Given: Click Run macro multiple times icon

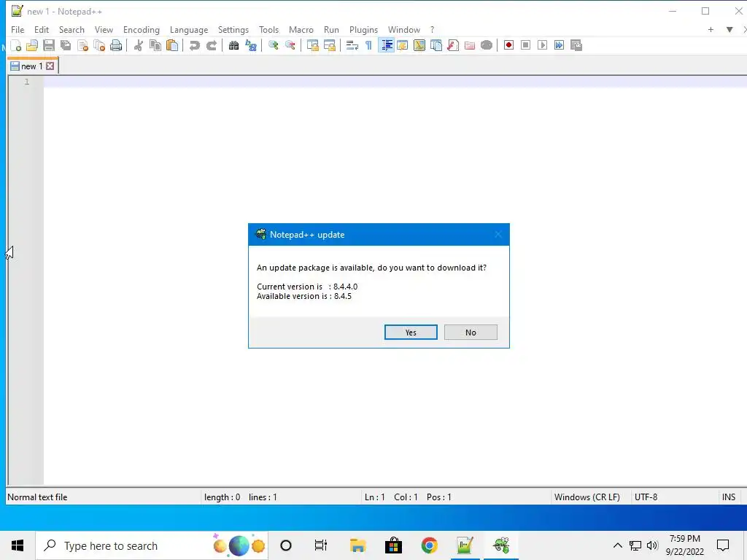Looking at the screenshot, I should (559, 45).
